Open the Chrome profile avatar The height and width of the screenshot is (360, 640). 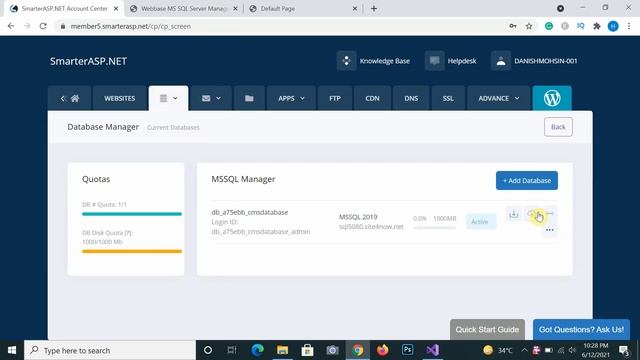(x=613, y=26)
